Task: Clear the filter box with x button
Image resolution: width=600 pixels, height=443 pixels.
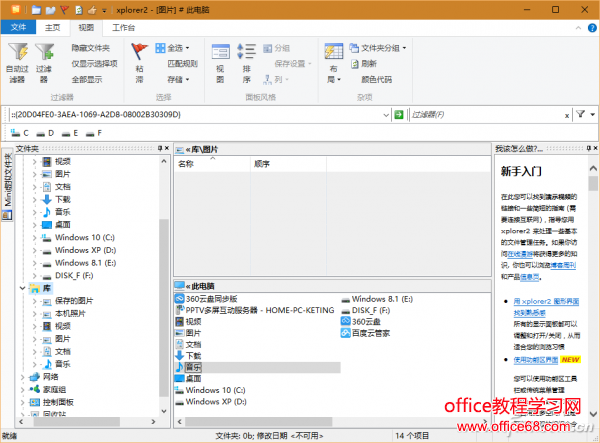Action: [x=567, y=116]
